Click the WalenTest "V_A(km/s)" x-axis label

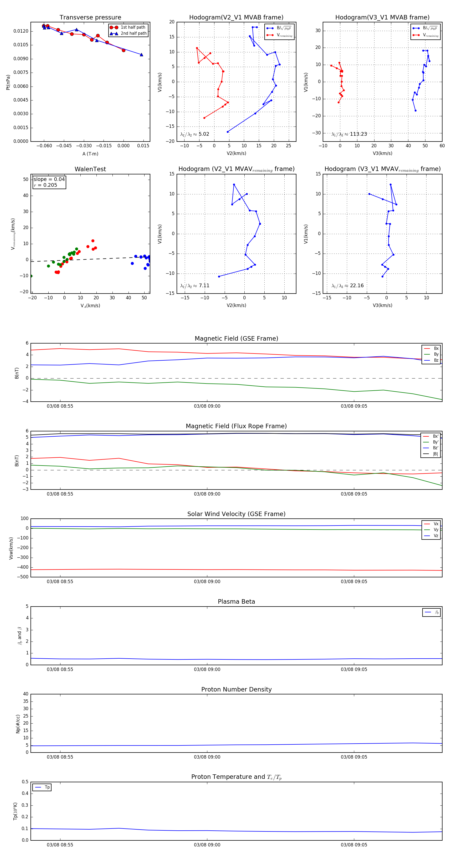point(90,306)
